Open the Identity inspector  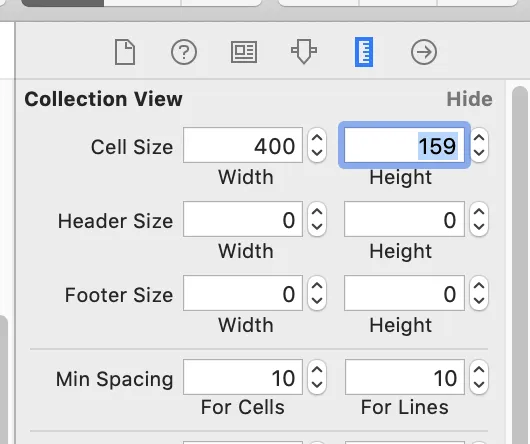[244, 52]
